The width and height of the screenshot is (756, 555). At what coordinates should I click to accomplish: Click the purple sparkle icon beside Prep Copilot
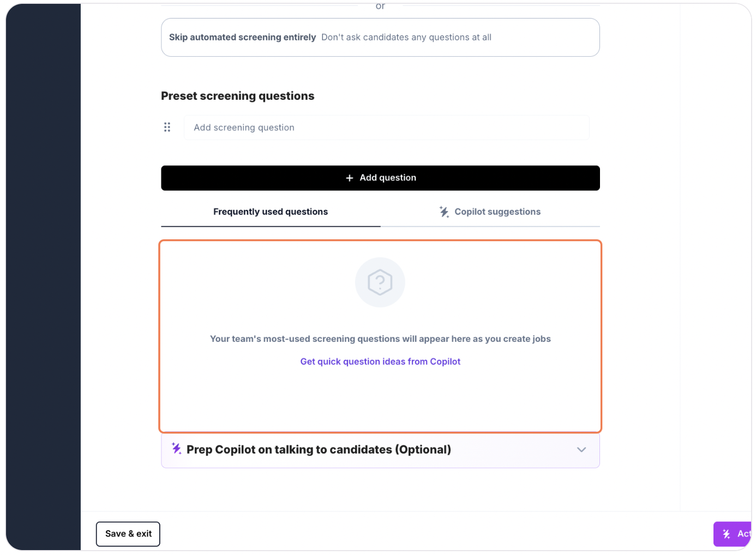pyautogui.click(x=176, y=449)
